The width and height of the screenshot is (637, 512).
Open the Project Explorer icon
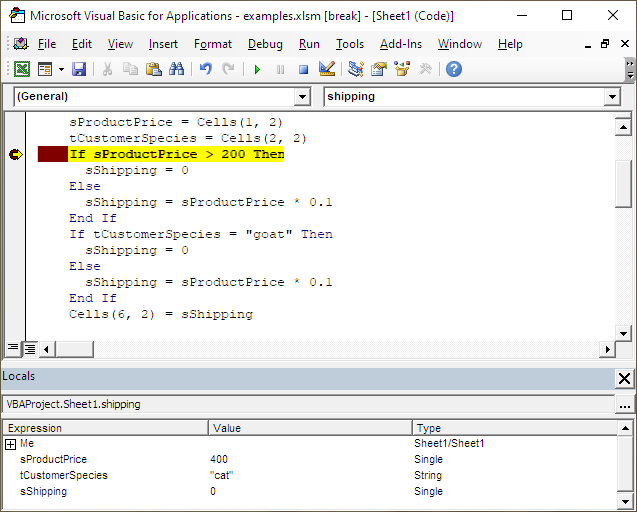355,69
